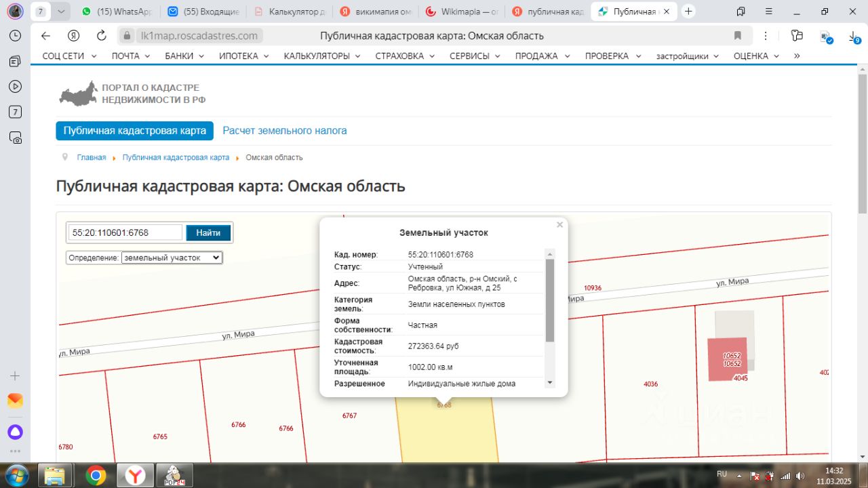868x488 pixels.
Task: Click the Найти search button
Action: click(208, 232)
